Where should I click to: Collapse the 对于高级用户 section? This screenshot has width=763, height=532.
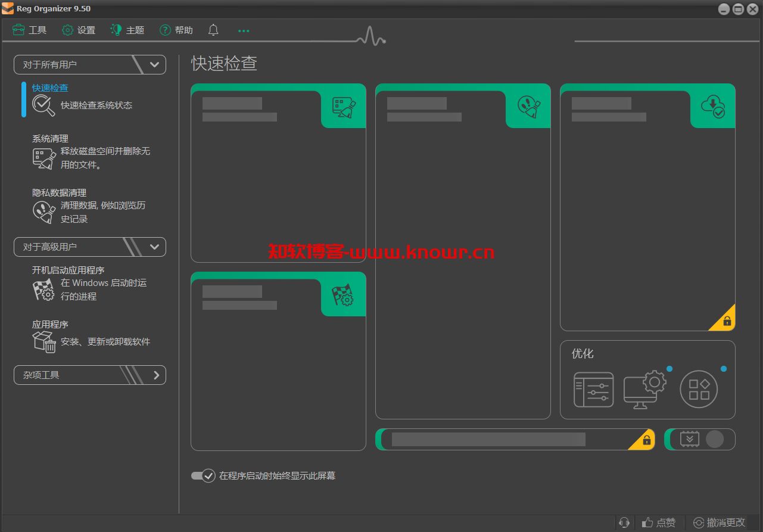(90, 247)
